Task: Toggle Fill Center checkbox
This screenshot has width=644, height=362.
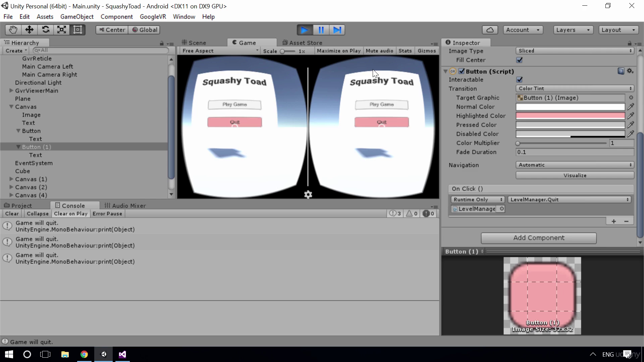Action: pos(520,60)
